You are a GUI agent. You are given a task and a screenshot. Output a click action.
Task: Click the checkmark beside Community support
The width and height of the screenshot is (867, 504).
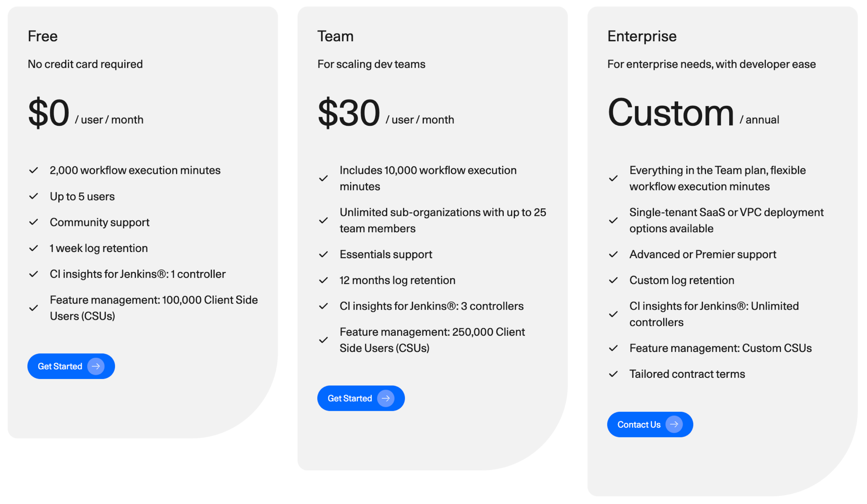[34, 222]
